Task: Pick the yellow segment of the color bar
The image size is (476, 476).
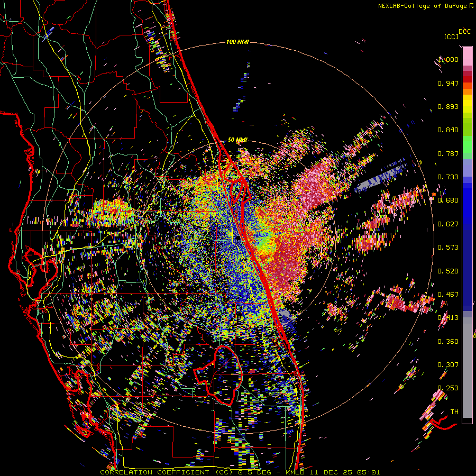Action: pyautogui.click(x=467, y=104)
